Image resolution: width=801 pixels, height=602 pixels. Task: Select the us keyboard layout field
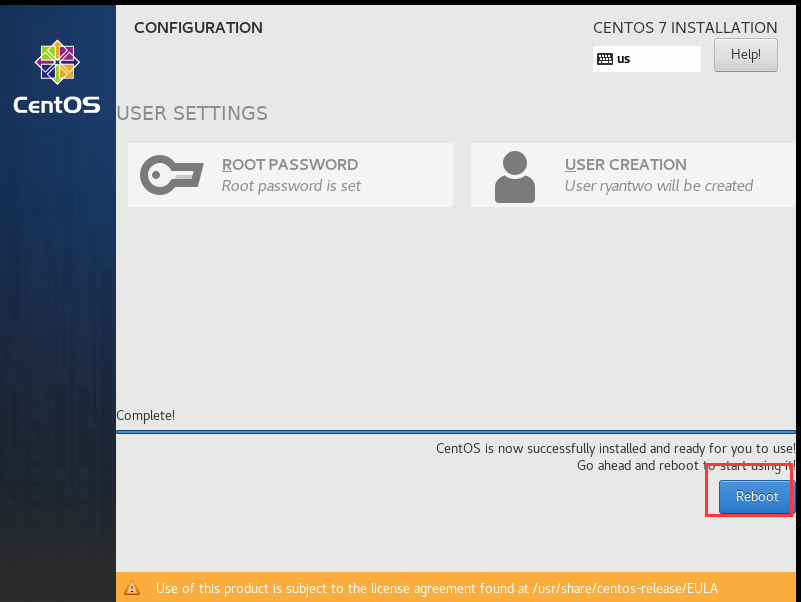647,59
